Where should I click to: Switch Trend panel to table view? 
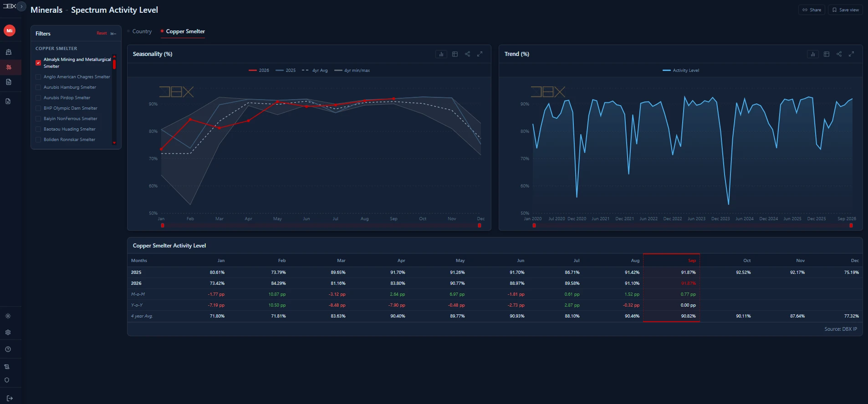[x=827, y=54]
